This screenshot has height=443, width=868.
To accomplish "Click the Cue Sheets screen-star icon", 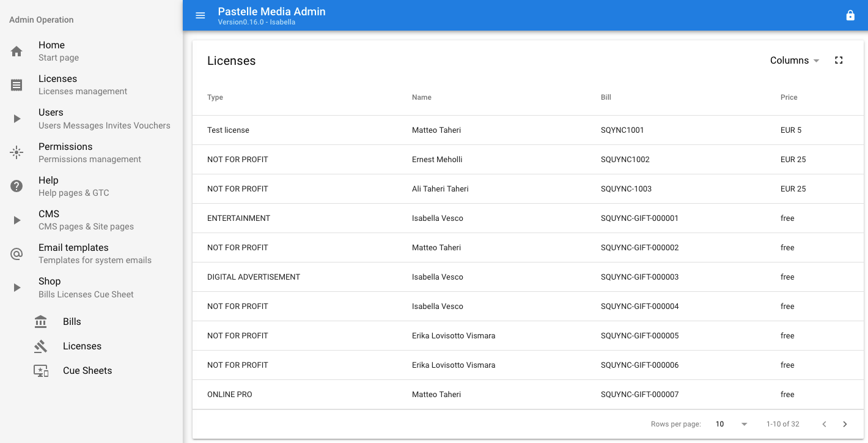I will click(x=41, y=370).
